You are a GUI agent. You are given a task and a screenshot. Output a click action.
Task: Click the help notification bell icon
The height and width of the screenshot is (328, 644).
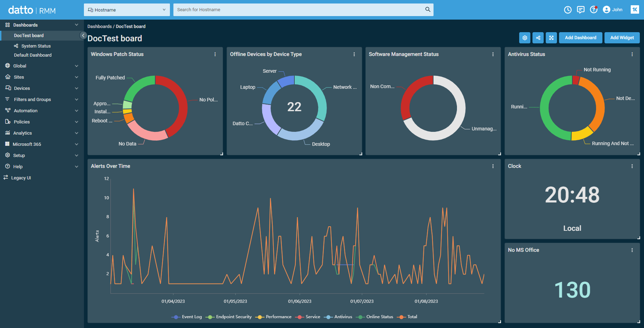(594, 9)
